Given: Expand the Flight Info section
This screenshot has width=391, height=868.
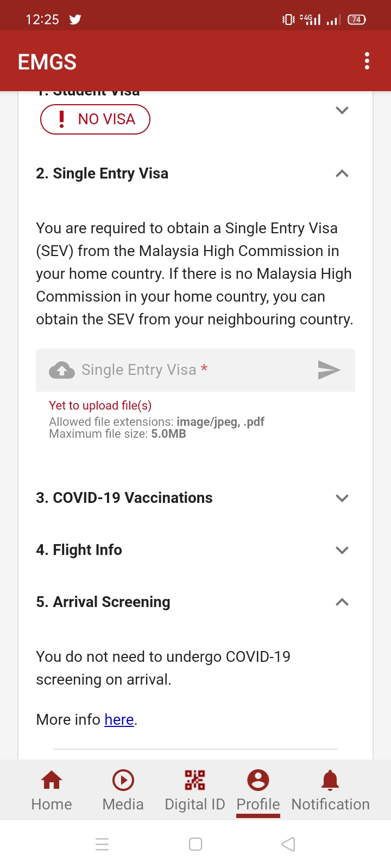Looking at the screenshot, I should pos(342,550).
